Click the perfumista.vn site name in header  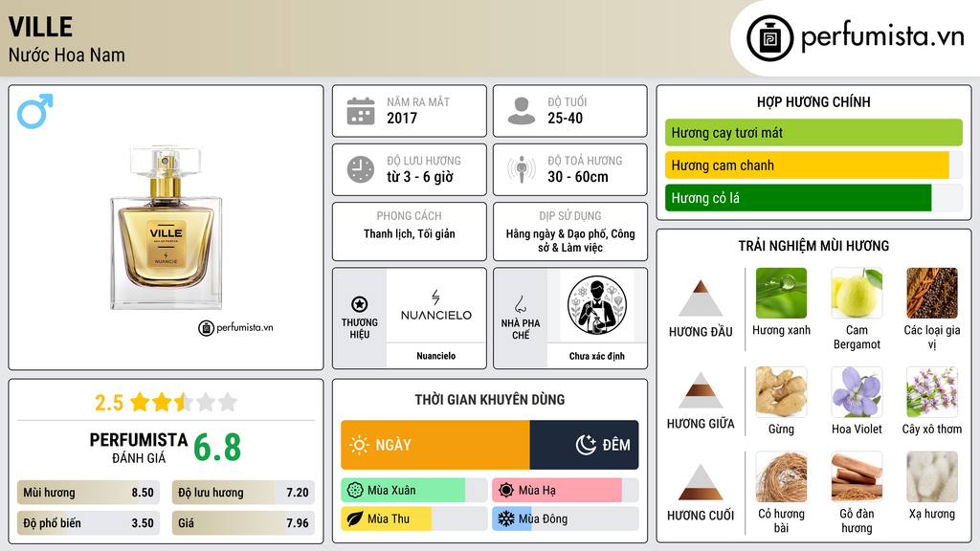[882, 37]
